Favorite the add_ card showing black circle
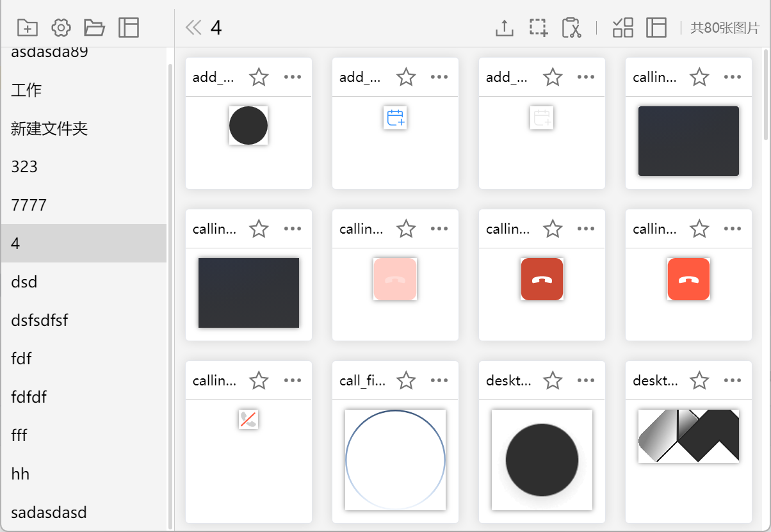The width and height of the screenshot is (771, 532). pos(259,77)
